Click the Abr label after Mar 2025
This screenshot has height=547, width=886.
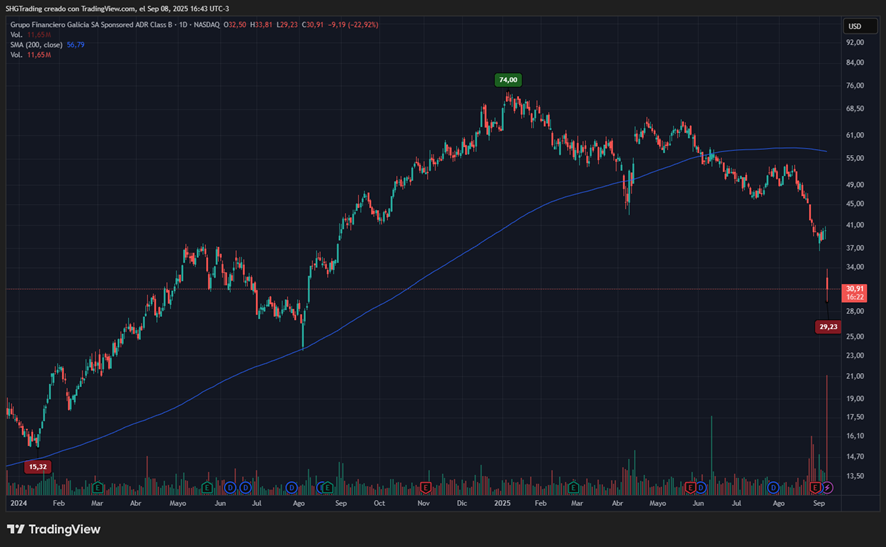[x=617, y=503]
